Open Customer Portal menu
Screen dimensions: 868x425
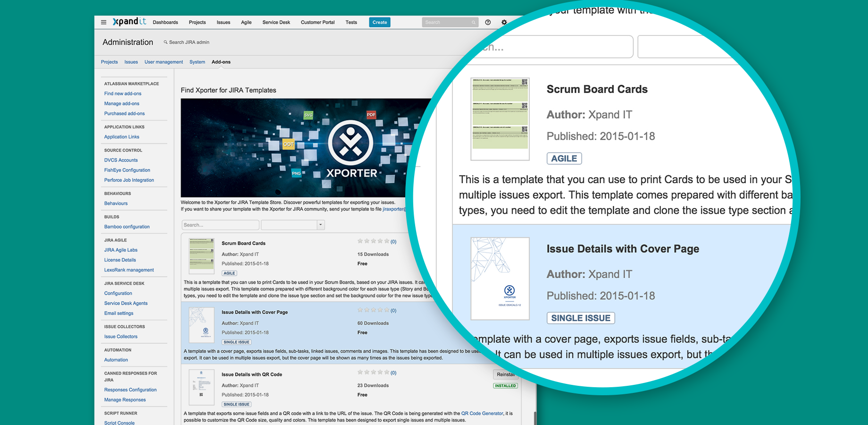pos(317,22)
